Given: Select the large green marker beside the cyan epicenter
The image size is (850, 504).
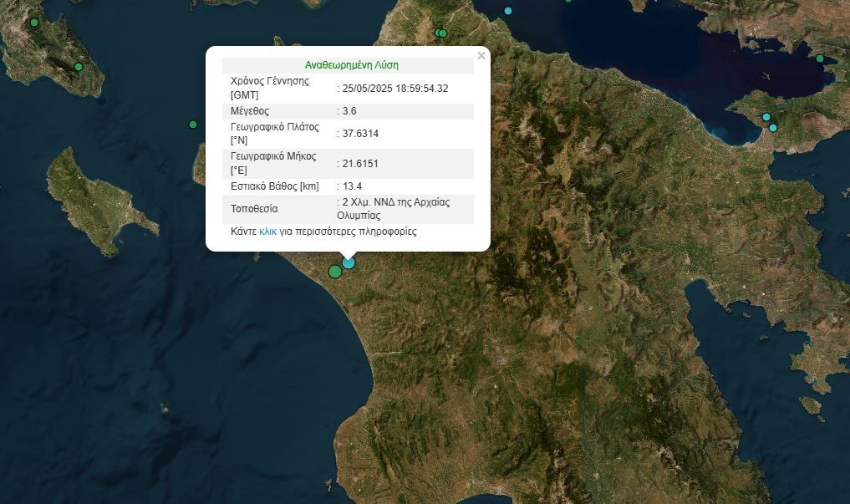Looking at the screenshot, I should [x=335, y=271].
